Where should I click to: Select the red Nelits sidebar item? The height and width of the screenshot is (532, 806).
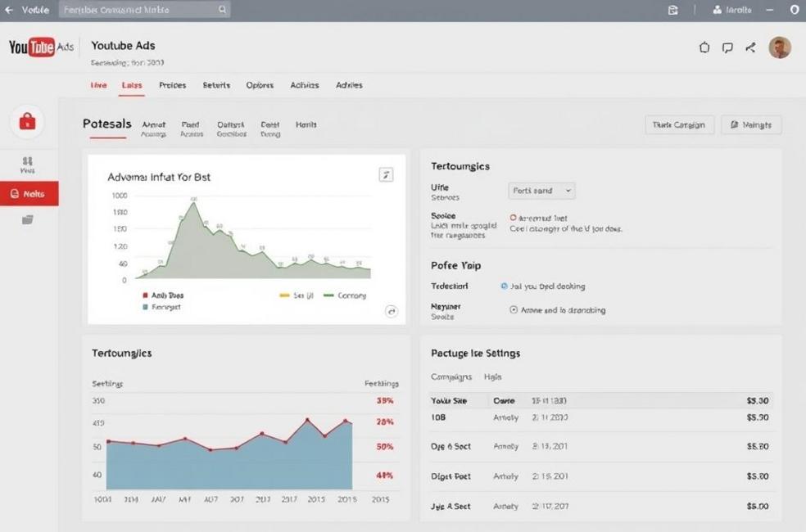click(x=29, y=194)
